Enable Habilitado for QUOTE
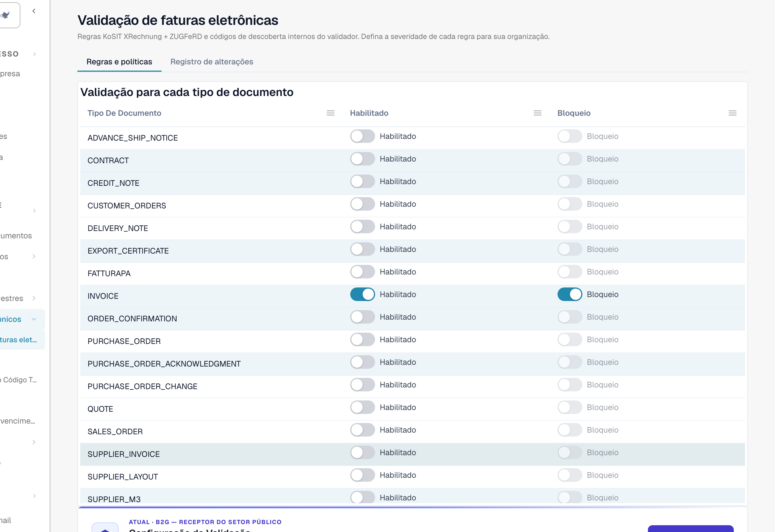This screenshot has width=775, height=532. 362,407
